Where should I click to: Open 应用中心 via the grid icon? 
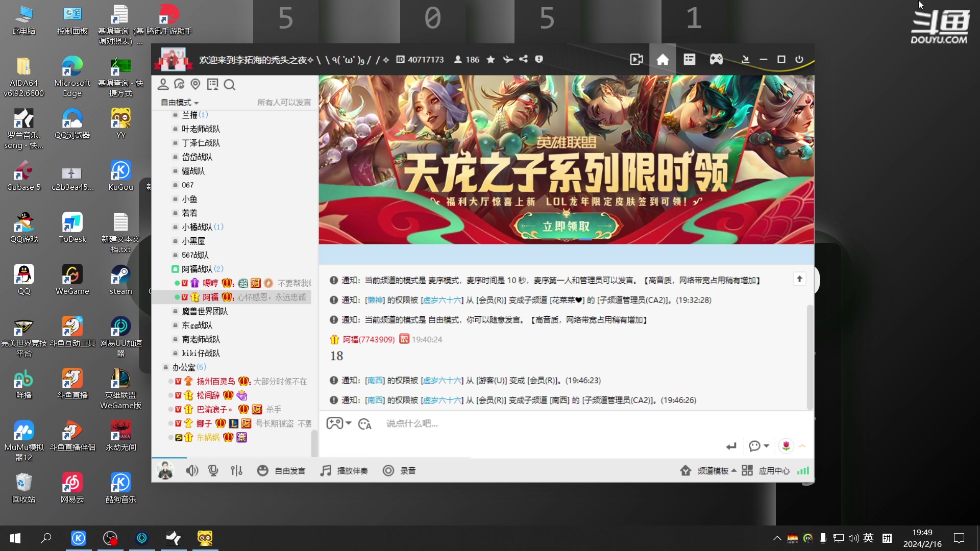747,470
